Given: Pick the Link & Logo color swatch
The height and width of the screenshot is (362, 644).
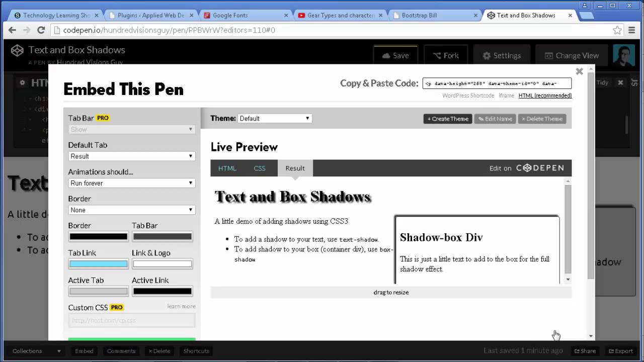Looking at the screenshot, I should click(163, 264).
